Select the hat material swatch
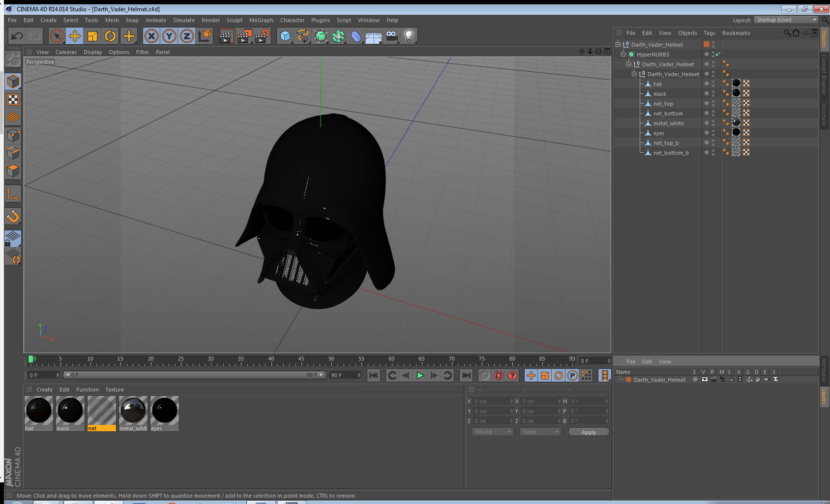830x504 pixels. pyautogui.click(x=39, y=414)
